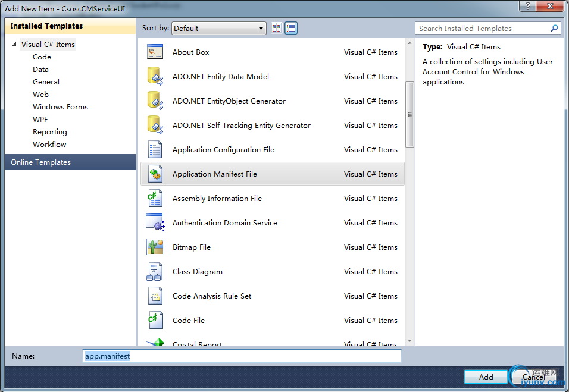This screenshot has height=392, width=569.
Task: Click the search magnifier icon
Action: 554,28
